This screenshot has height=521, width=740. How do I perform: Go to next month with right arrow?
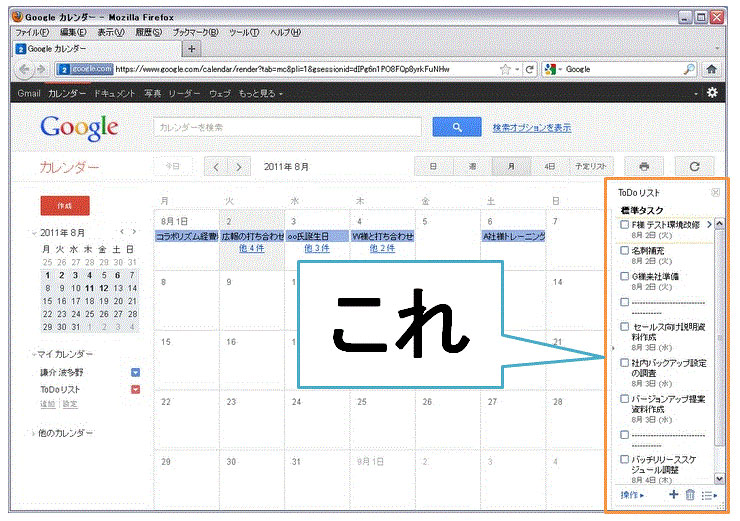(239, 167)
